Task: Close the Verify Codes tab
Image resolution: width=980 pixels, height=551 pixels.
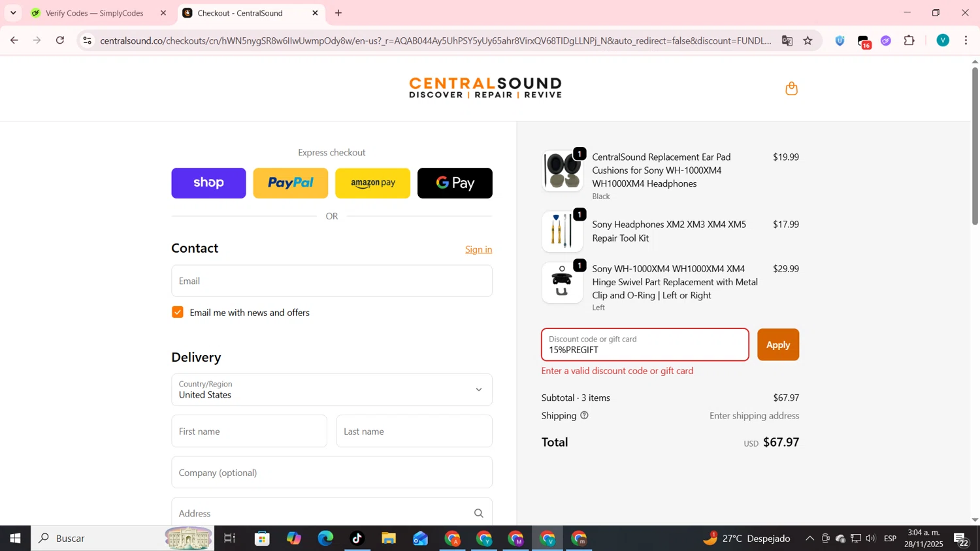Action: [x=163, y=13]
